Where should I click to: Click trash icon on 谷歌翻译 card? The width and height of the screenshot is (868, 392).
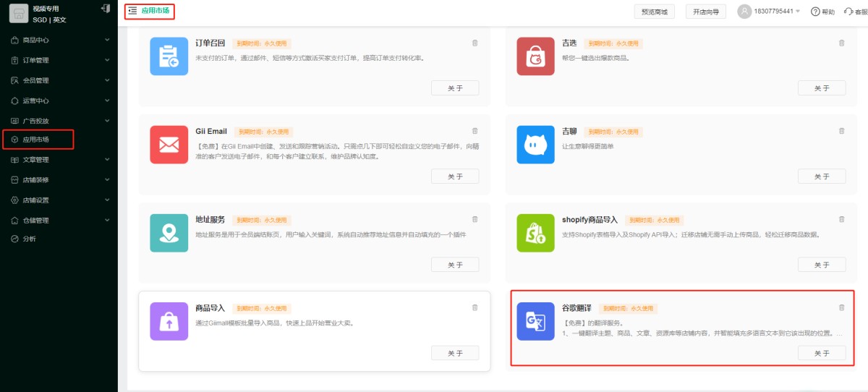(841, 307)
